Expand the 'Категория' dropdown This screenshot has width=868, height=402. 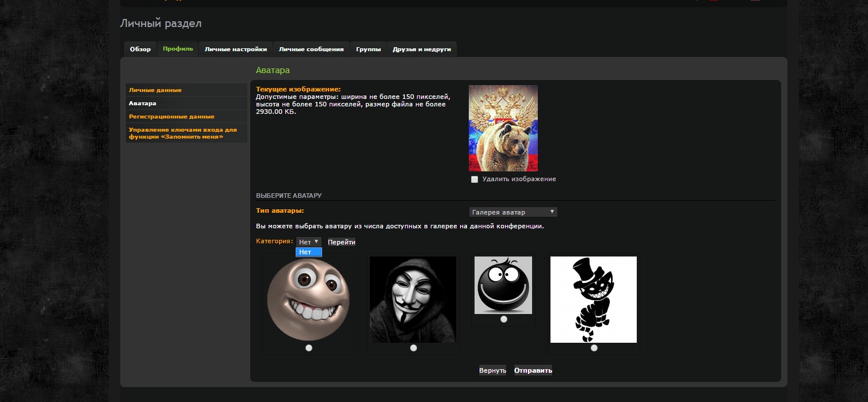[308, 242]
